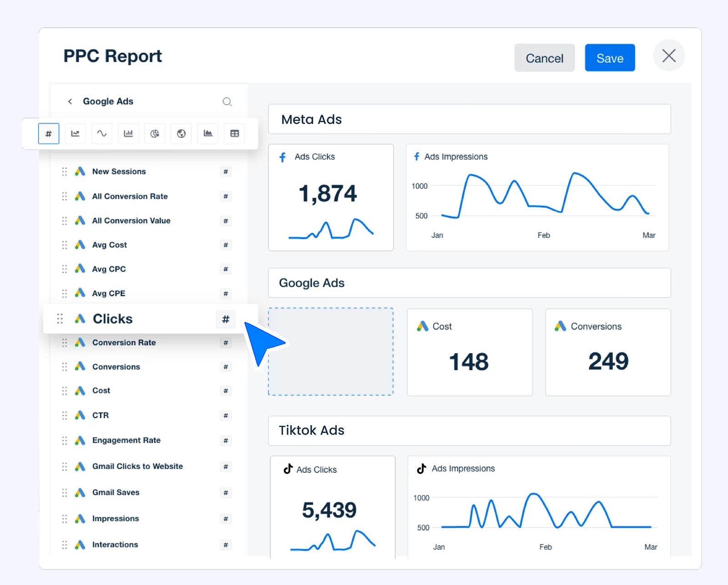This screenshot has height=585, width=728.
Task: Select the Avg CPC metric
Action: [109, 269]
